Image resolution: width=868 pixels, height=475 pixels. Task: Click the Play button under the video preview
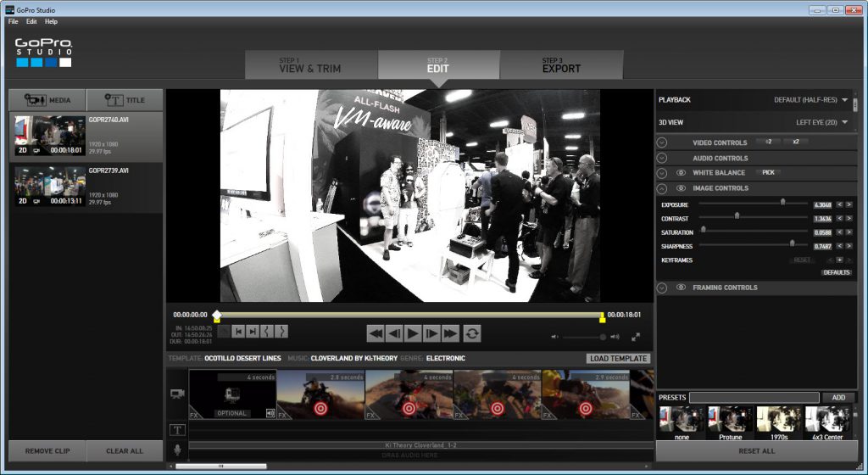tap(413, 333)
